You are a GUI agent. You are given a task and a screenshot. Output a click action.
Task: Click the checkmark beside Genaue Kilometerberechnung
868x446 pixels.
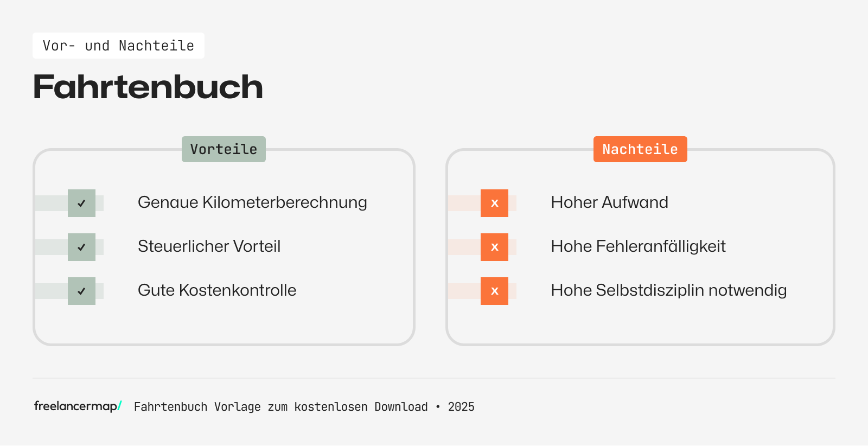[81, 203]
